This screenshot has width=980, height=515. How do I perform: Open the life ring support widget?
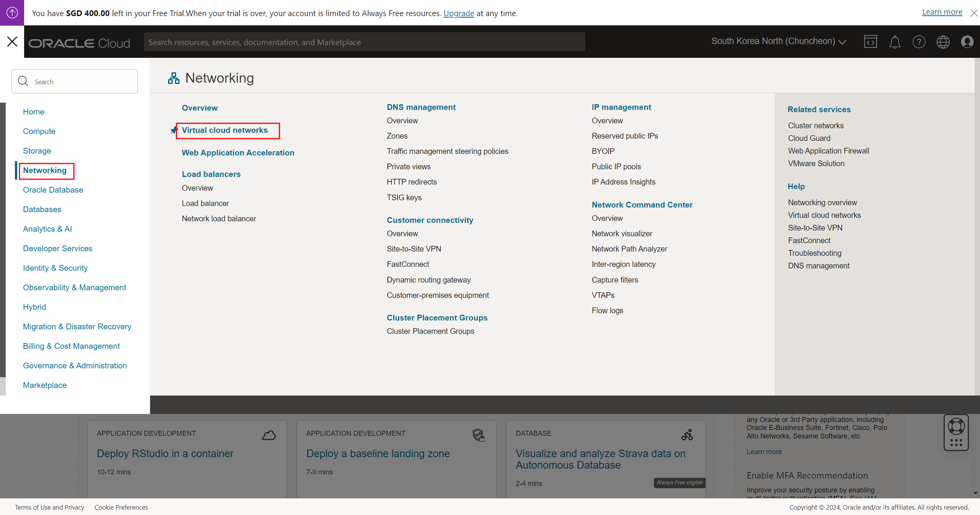tap(956, 427)
